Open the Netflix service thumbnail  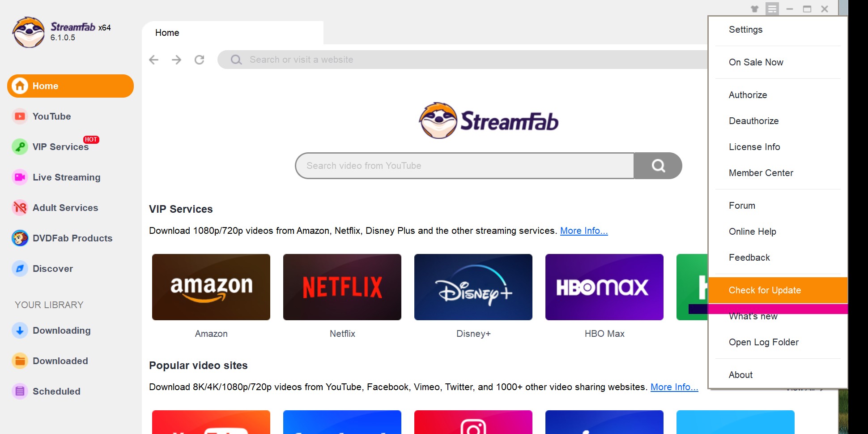click(x=342, y=287)
